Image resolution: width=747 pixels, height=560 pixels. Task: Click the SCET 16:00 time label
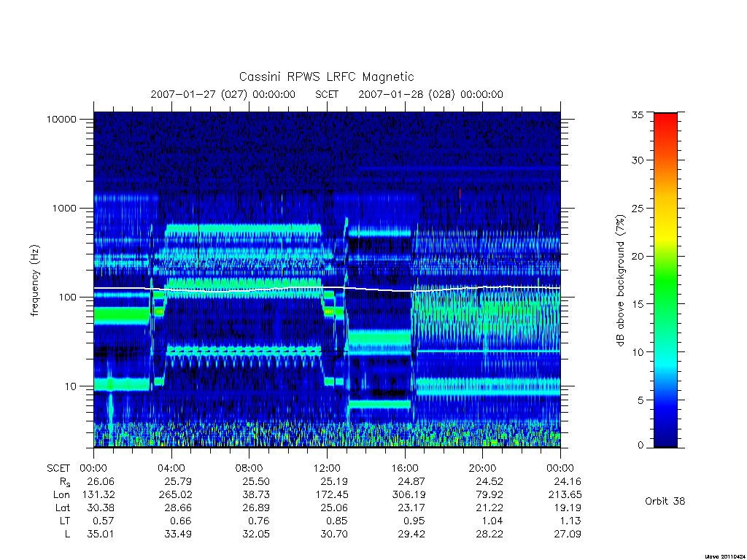405,468
